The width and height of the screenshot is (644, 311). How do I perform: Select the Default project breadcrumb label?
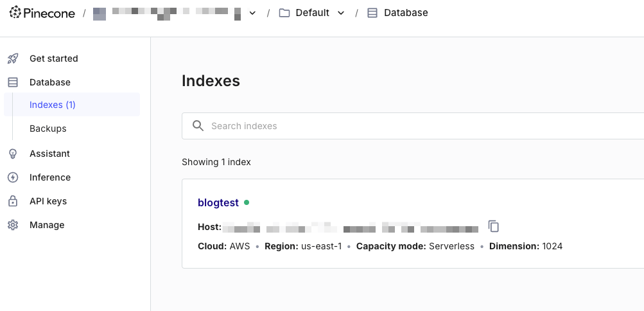tap(312, 13)
